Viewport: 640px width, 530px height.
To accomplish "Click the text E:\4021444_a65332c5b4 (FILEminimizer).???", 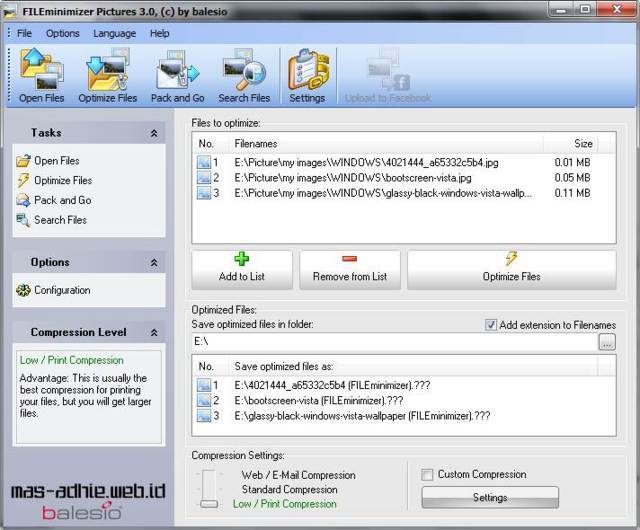I will (332, 385).
